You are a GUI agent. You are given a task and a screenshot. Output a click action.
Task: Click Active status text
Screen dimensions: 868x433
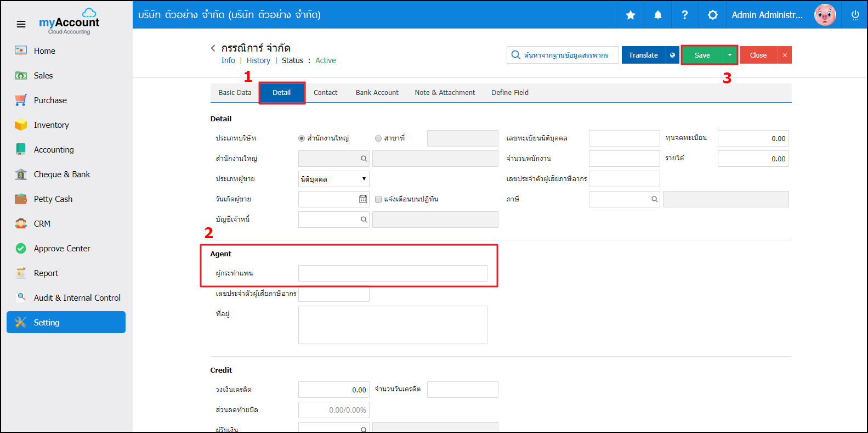pos(325,60)
